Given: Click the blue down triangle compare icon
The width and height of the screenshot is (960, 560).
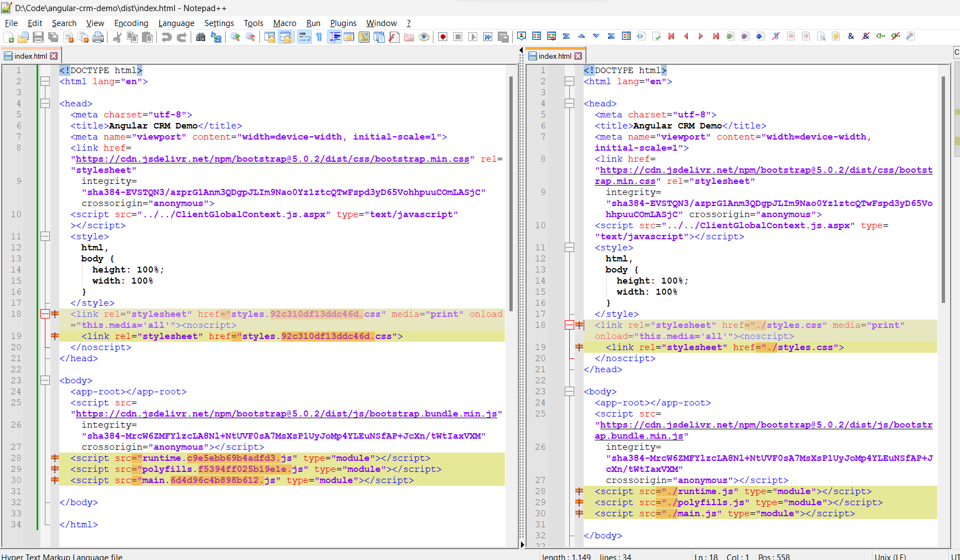Looking at the screenshot, I should [x=596, y=37].
